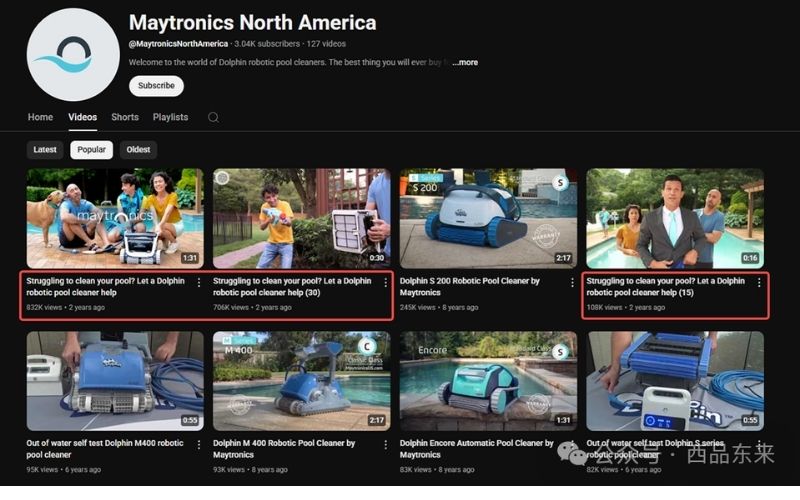Screen dimensions: 800x500
Task: Open Out of water self test M400 title
Action: click(x=105, y=449)
